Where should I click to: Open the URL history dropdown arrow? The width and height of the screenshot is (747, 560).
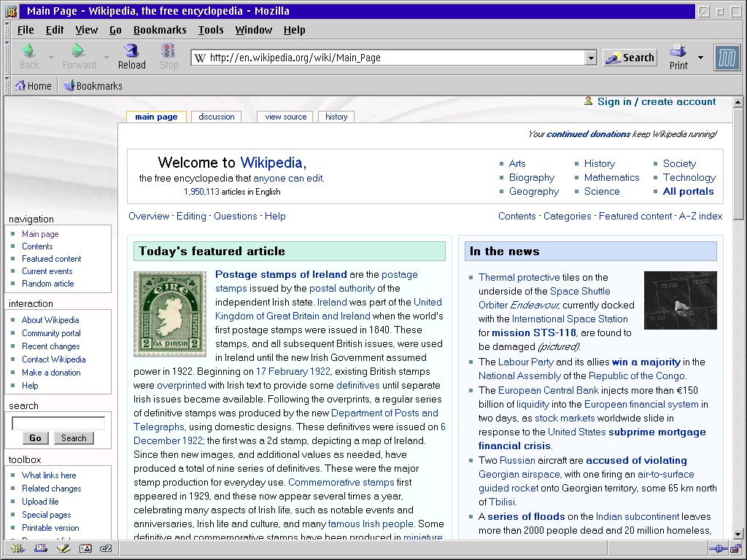click(591, 58)
